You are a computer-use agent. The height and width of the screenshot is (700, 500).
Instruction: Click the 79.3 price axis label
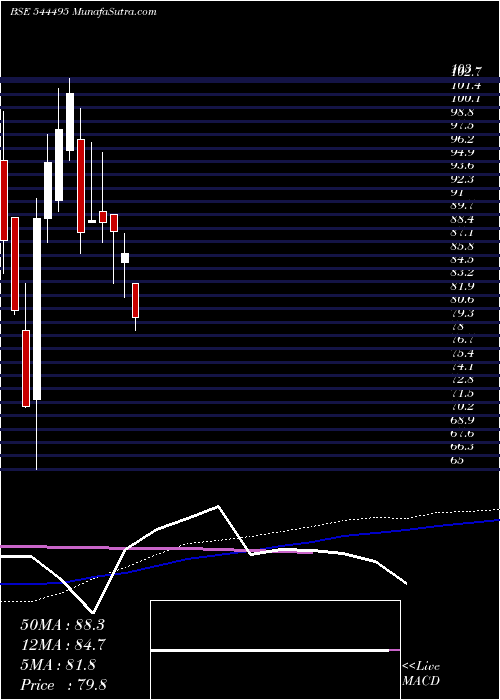[x=464, y=313]
